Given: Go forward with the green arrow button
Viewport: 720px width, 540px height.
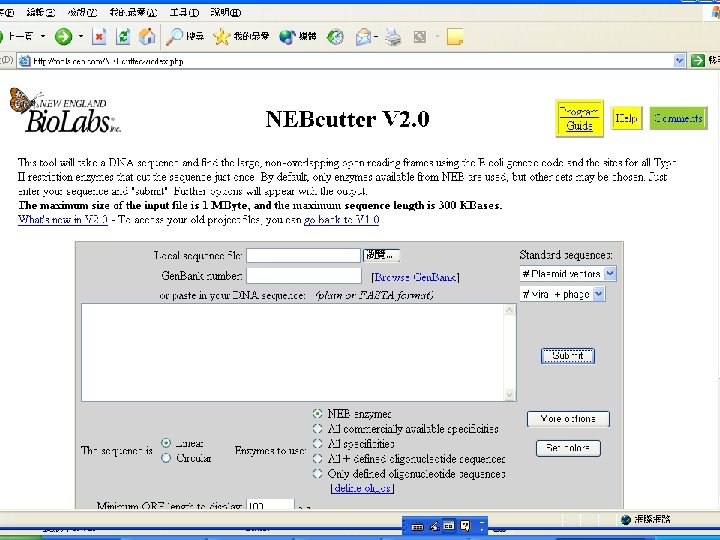Looking at the screenshot, I should point(63,36).
